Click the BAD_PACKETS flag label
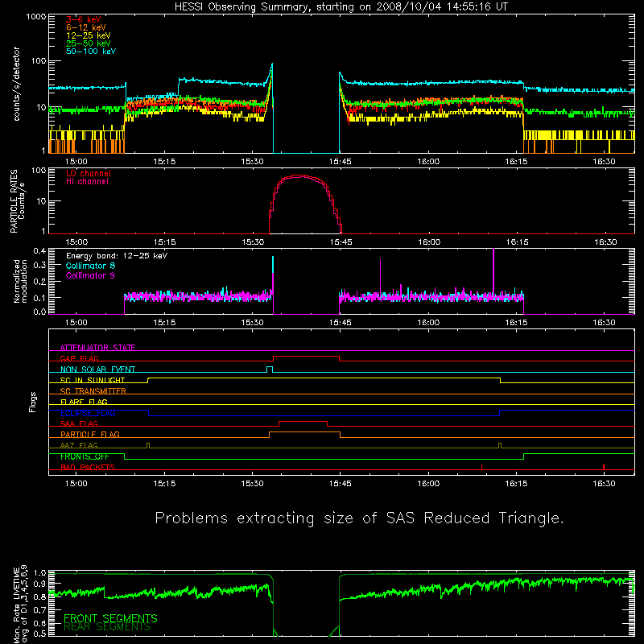This screenshot has height=644, width=644. click(x=88, y=467)
